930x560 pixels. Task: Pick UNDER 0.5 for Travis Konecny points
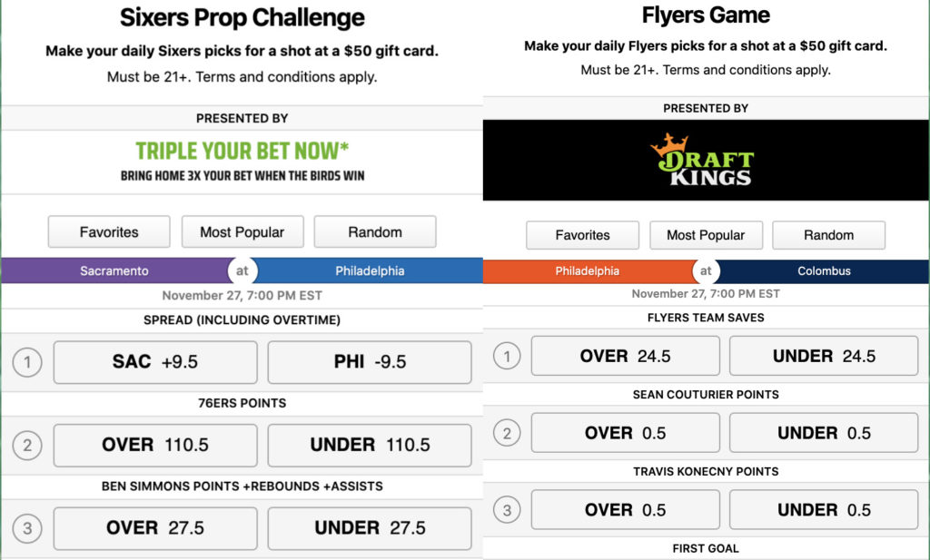tap(824, 510)
